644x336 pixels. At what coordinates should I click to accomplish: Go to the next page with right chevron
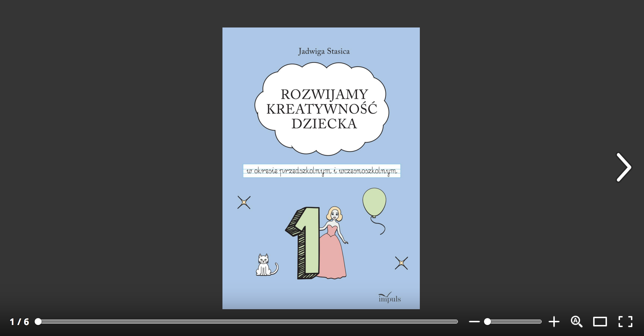623,167
